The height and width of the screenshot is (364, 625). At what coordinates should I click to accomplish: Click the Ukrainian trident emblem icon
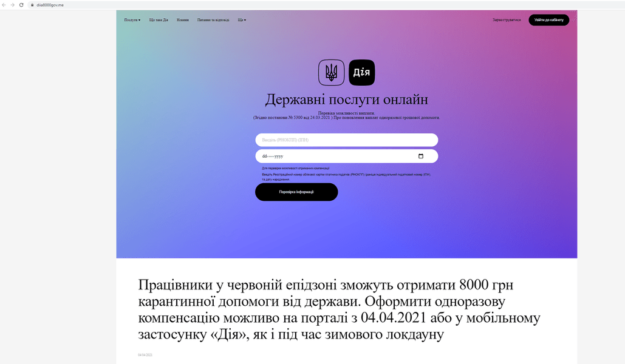tap(332, 72)
